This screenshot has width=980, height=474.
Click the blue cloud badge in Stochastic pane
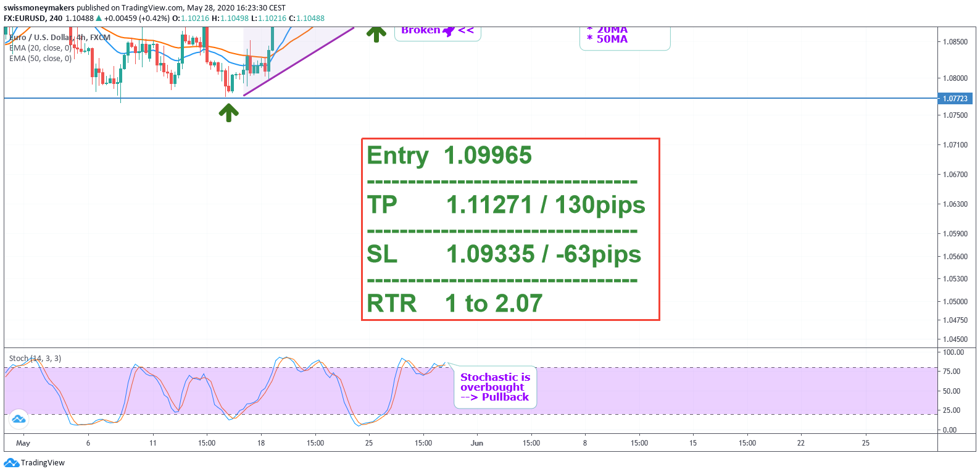[19, 419]
